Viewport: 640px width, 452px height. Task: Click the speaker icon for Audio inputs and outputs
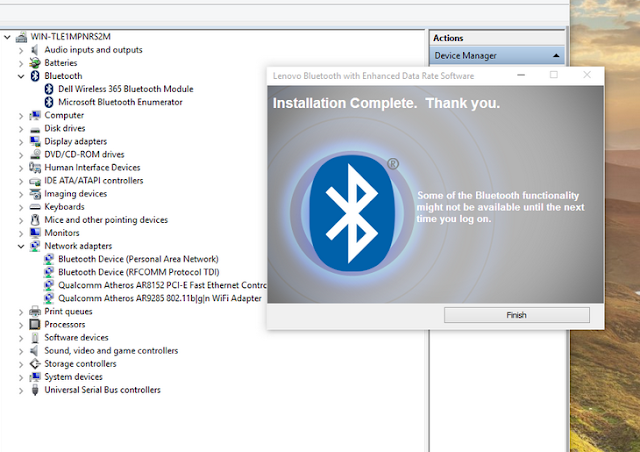click(x=35, y=50)
